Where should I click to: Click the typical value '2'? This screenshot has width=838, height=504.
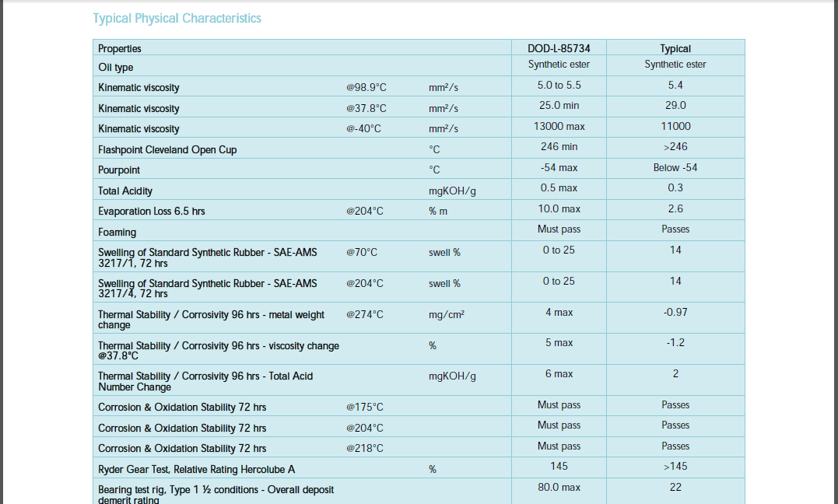pos(675,374)
